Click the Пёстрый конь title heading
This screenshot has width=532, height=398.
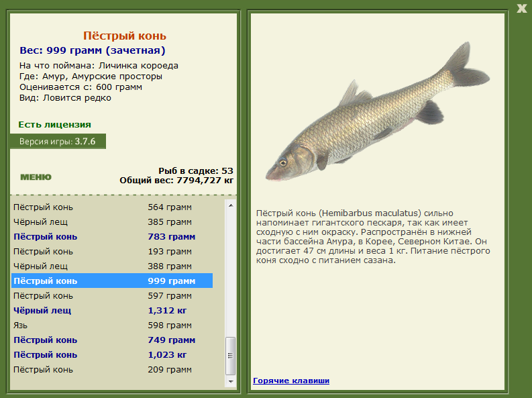125,36
